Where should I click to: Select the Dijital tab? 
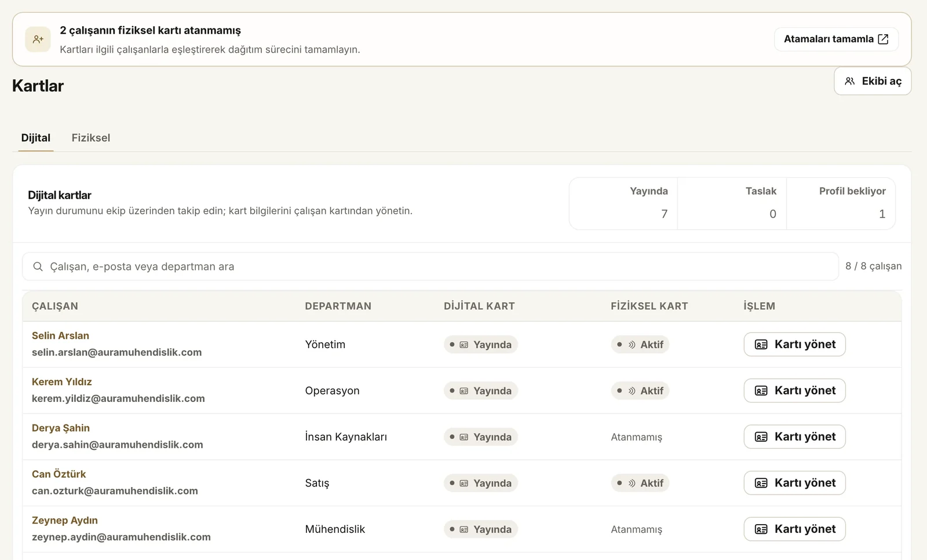coord(36,138)
